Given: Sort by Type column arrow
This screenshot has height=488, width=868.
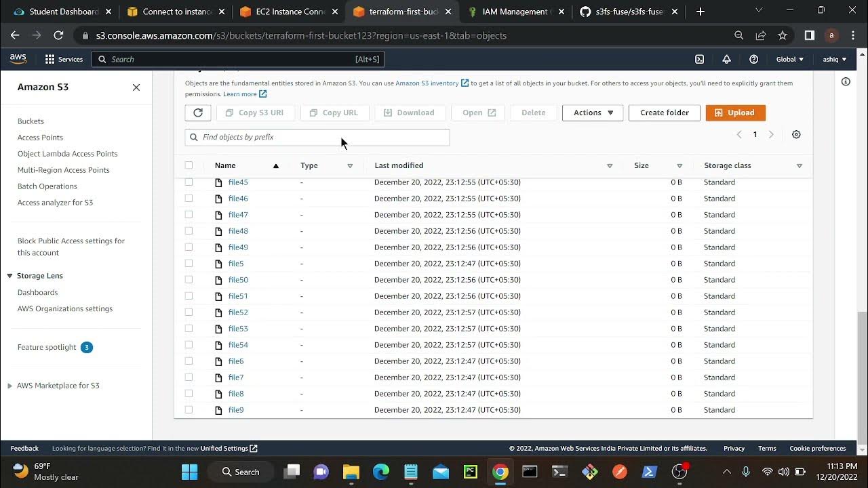Looking at the screenshot, I should click(x=350, y=165).
